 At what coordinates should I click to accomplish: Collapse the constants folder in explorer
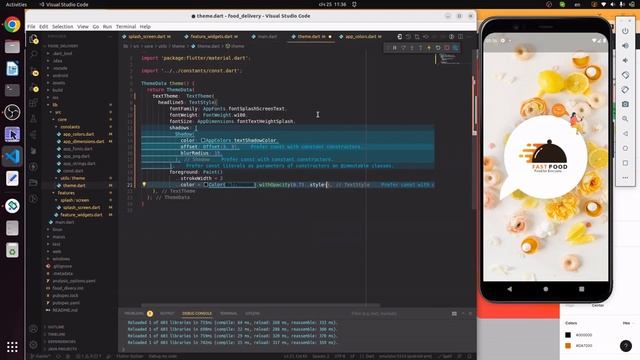pyautogui.click(x=69, y=127)
